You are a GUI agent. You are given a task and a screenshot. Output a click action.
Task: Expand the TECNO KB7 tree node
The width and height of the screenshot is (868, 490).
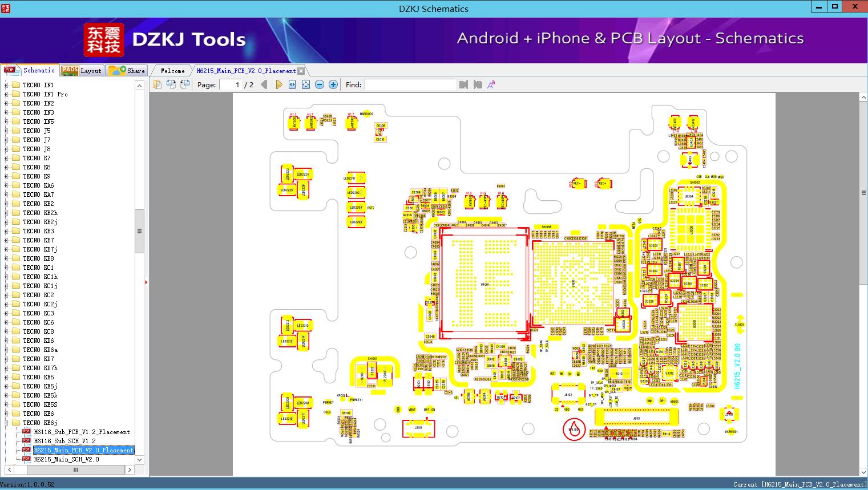click(x=6, y=240)
